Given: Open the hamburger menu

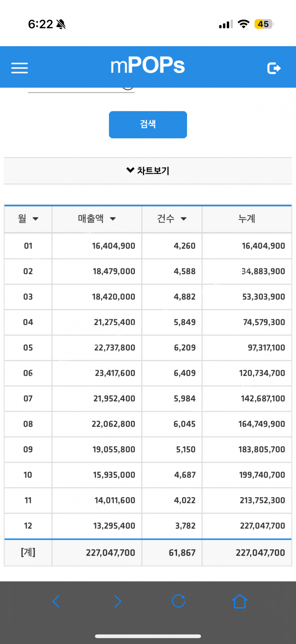Looking at the screenshot, I should (x=20, y=68).
